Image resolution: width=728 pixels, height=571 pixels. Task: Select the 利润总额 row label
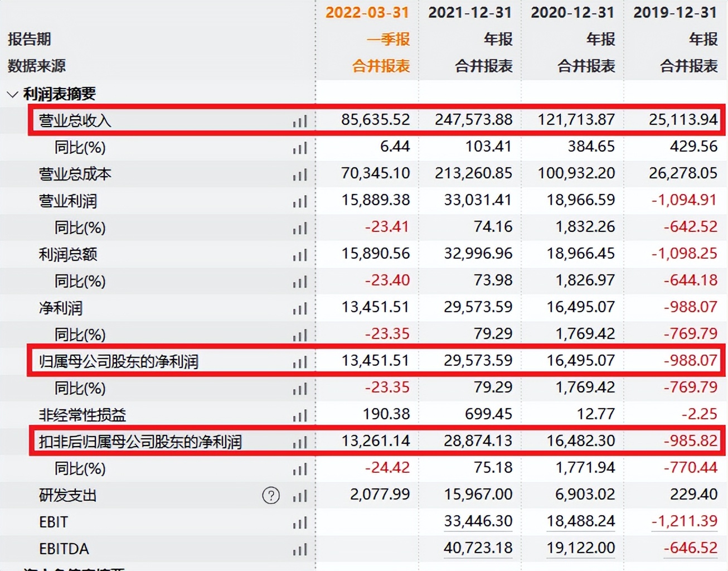(67, 254)
